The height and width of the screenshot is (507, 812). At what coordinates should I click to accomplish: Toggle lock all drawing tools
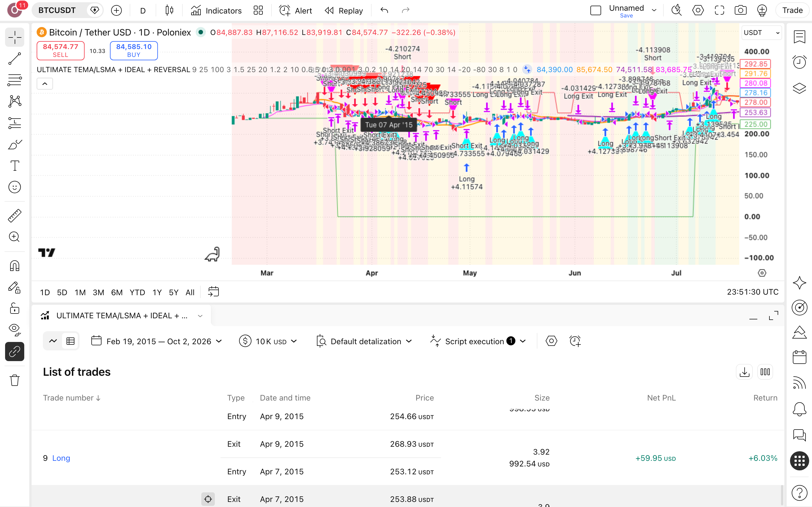click(14, 308)
